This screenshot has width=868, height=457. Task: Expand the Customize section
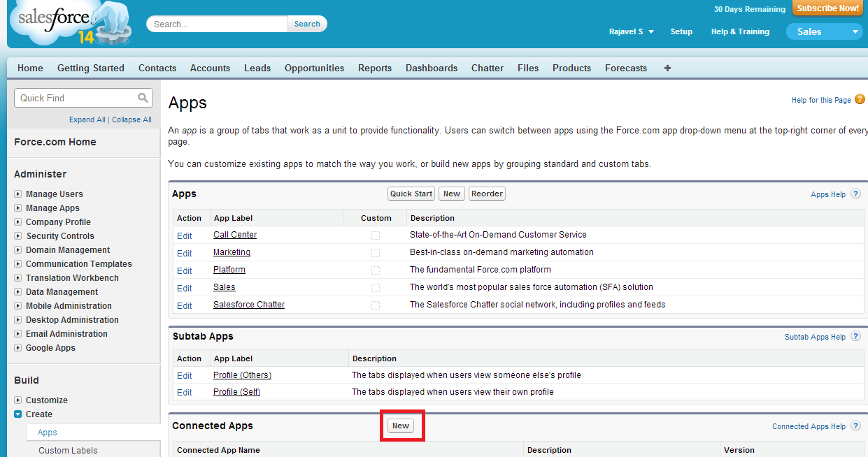(x=18, y=400)
